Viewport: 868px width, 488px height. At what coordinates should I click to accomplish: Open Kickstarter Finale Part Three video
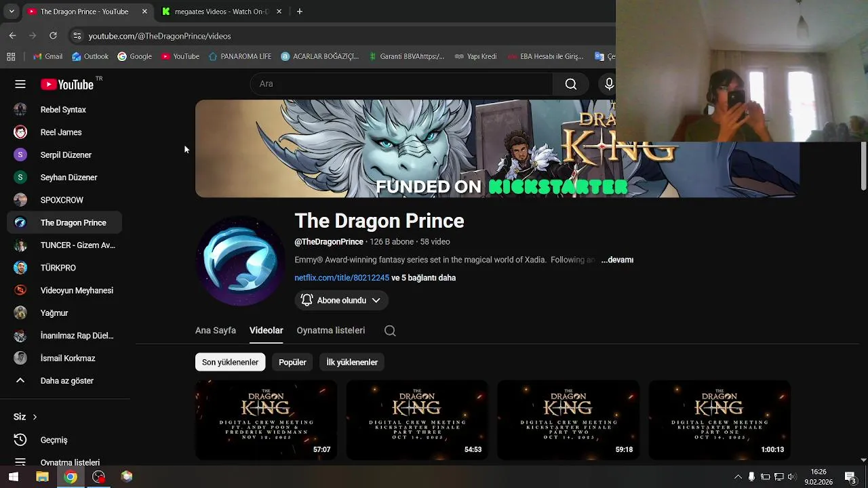(417, 420)
